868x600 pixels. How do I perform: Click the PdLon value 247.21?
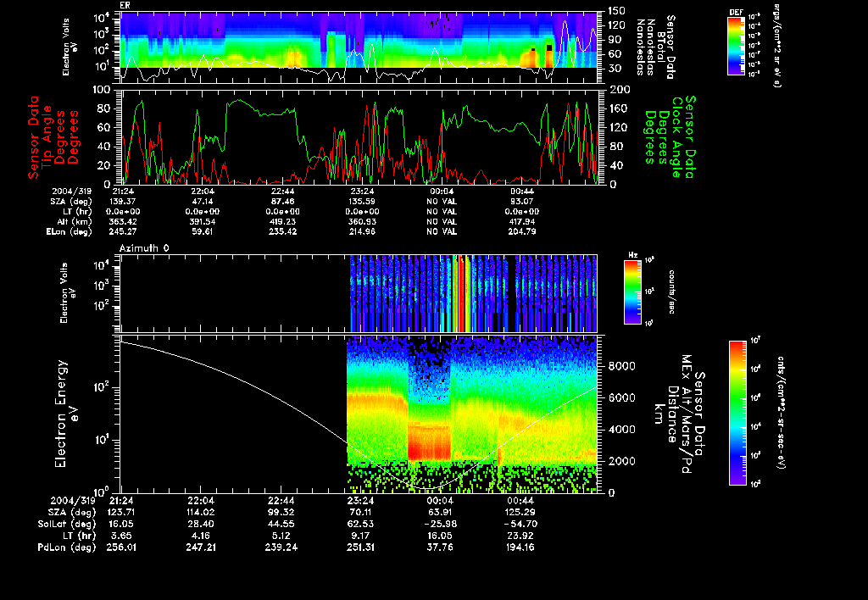[x=201, y=547]
